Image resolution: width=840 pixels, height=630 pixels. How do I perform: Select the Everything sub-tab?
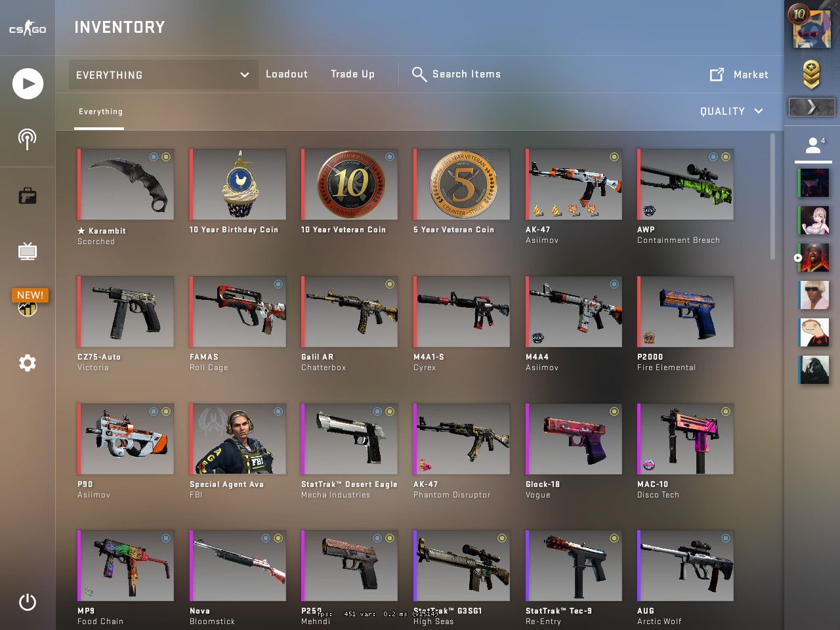(x=100, y=112)
